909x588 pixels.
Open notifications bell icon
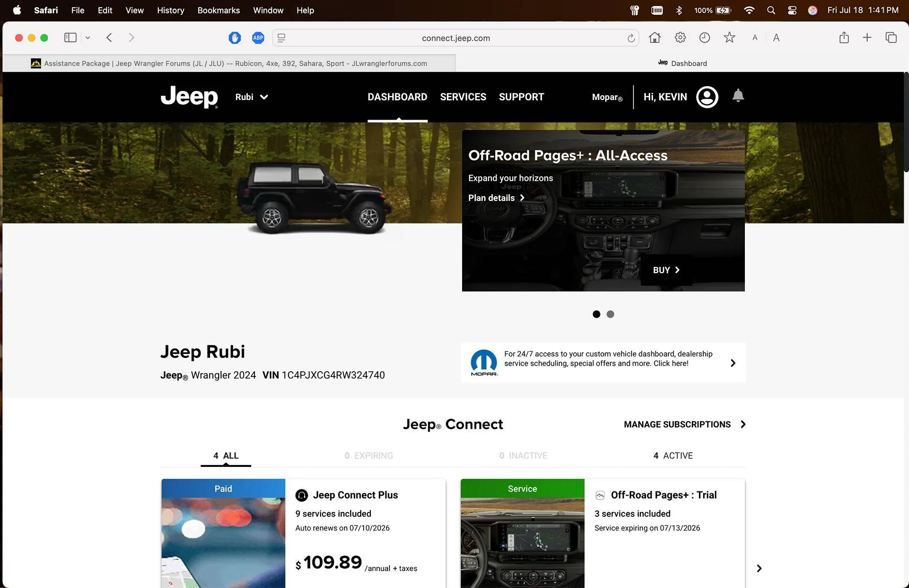[738, 96]
